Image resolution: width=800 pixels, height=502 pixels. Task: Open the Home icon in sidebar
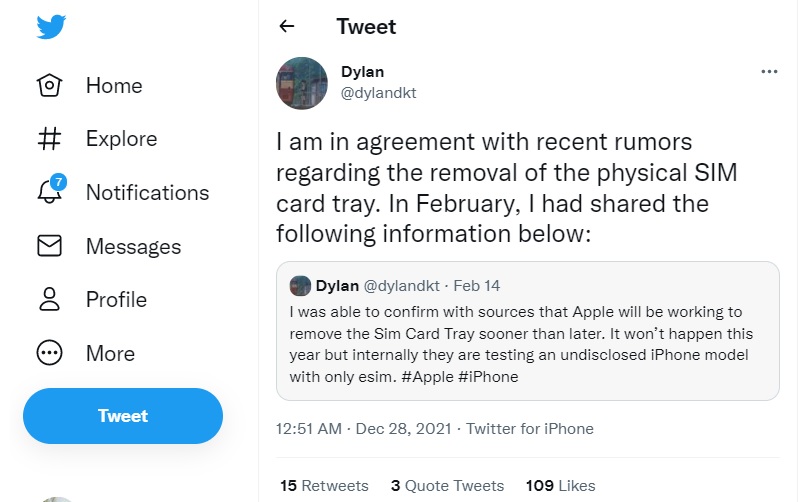[x=50, y=86]
